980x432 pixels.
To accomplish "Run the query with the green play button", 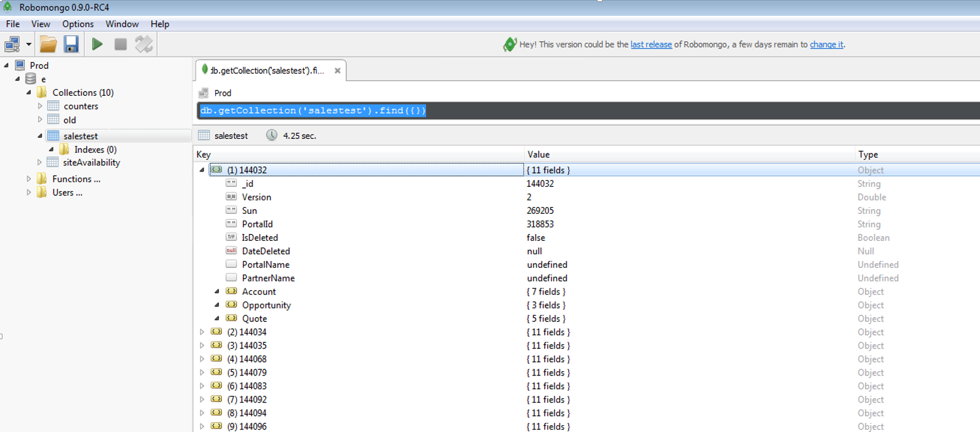I will click(x=97, y=44).
